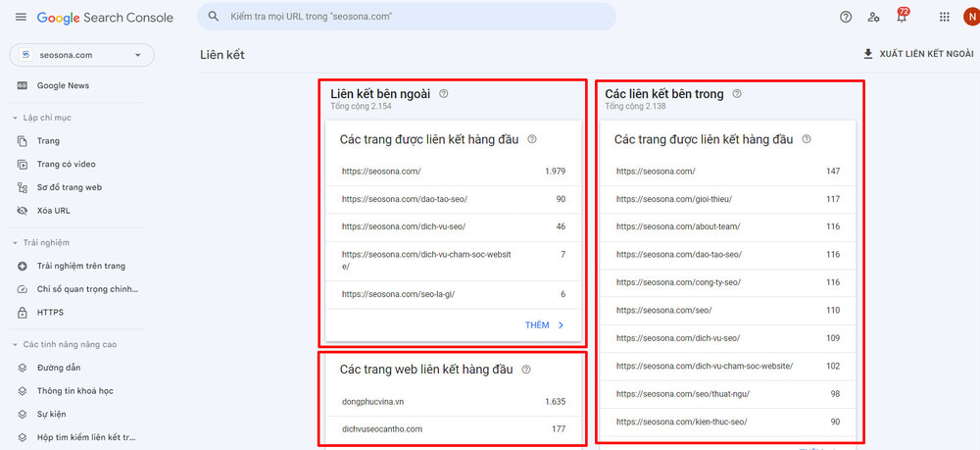Click internal row https://seosona.com/dich-vu-seo/ with 109
Viewport: 980px width, 450px height.
click(x=728, y=338)
